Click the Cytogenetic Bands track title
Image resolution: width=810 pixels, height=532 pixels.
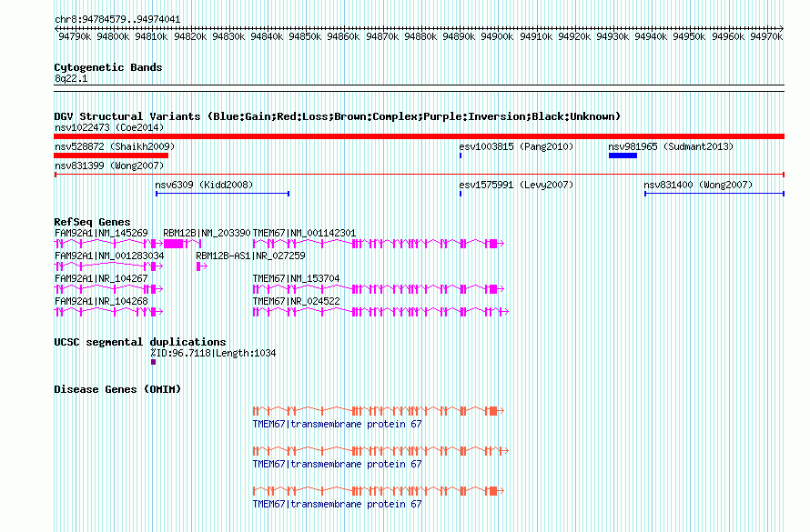click(108, 67)
